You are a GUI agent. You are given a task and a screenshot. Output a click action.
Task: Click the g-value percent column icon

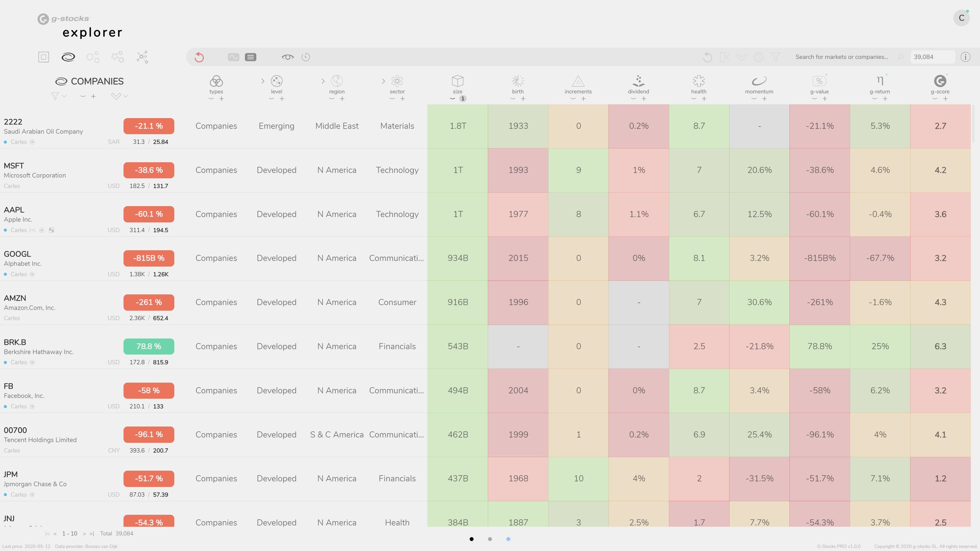click(819, 81)
